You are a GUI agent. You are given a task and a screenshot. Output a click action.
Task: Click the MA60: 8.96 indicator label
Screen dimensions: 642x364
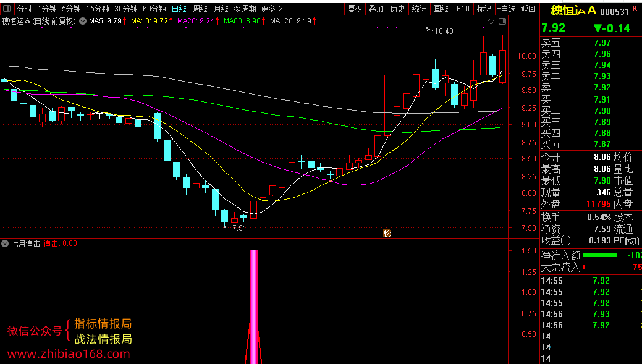(242, 21)
